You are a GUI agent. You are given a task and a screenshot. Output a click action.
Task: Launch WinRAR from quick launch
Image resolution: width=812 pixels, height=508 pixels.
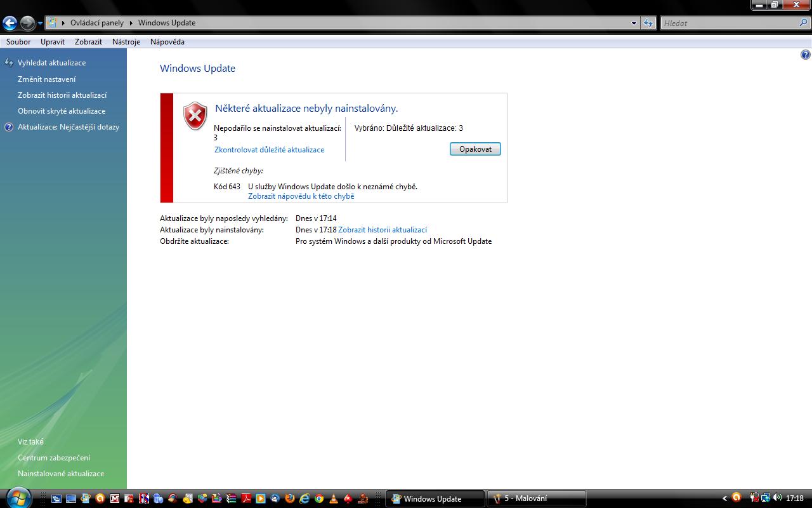[x=231, y=499]
